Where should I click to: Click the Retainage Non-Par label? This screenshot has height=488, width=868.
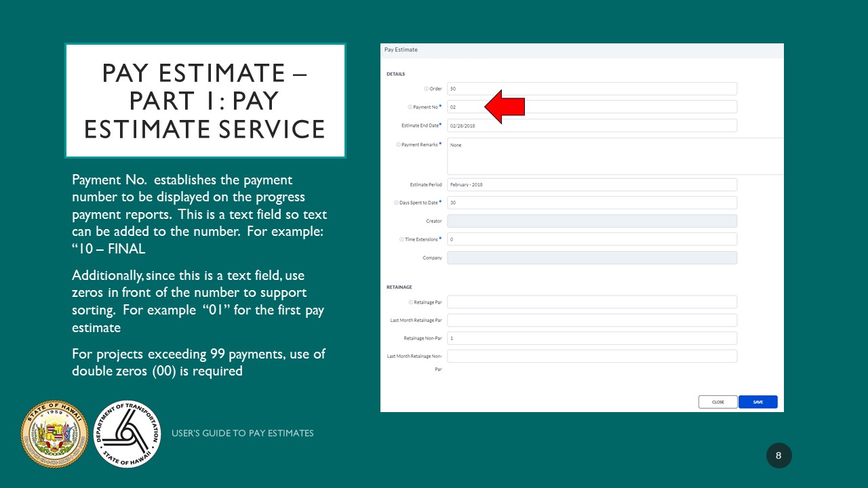tap(423, 338)
